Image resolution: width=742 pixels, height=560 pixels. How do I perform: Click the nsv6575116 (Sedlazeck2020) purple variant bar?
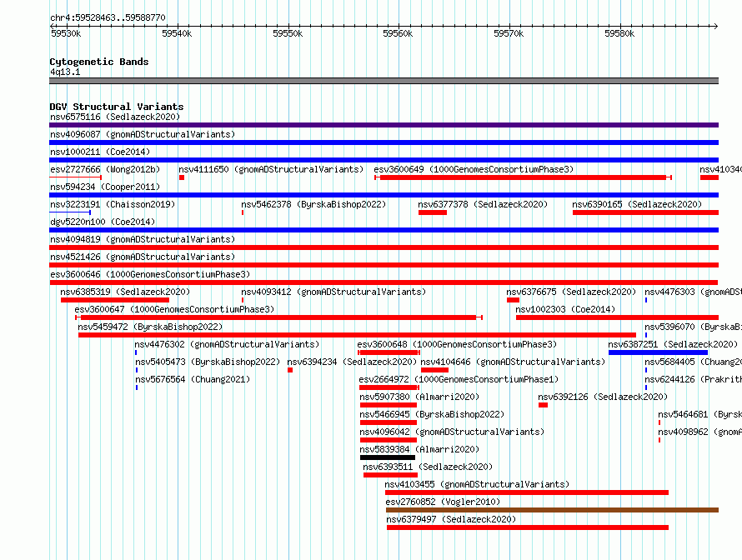pyautogui.click(x=384, y=125)
